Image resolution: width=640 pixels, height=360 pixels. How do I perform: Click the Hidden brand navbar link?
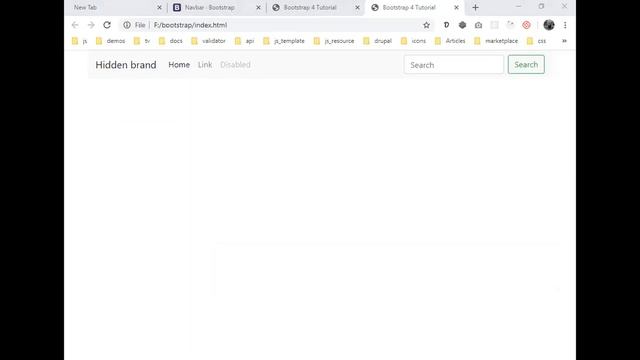(126, 65)
